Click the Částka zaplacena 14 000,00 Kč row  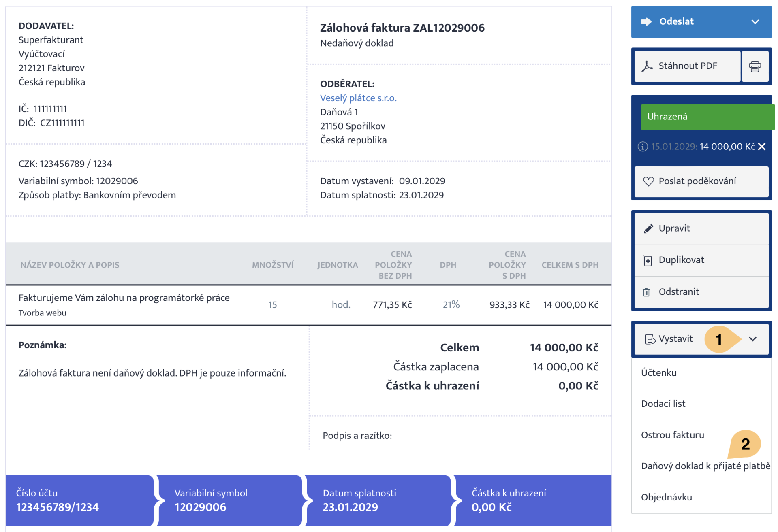click(x=496, y=367)
